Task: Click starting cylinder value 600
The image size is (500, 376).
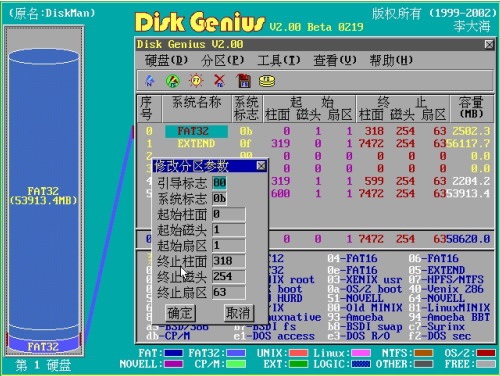Action: [x=280, y=194]
